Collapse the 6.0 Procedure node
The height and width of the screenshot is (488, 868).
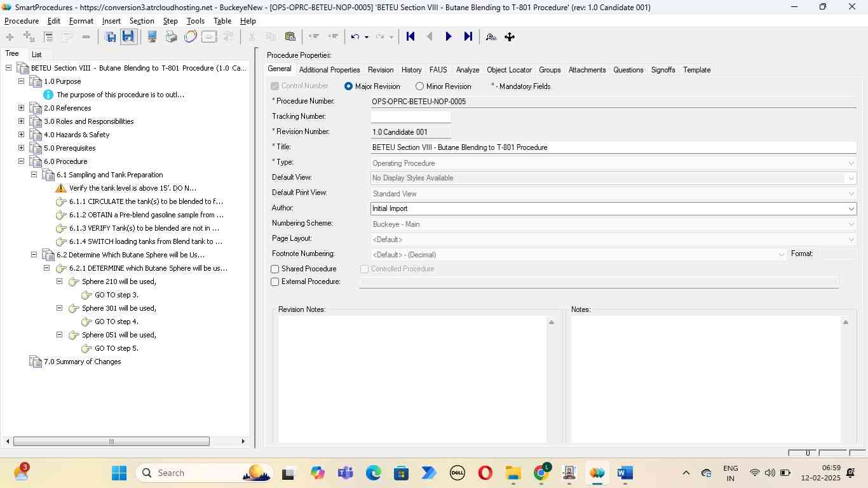21,161
